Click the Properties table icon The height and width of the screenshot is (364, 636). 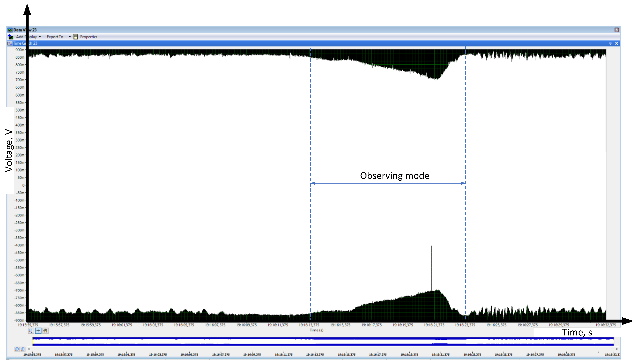coord(75,37)
